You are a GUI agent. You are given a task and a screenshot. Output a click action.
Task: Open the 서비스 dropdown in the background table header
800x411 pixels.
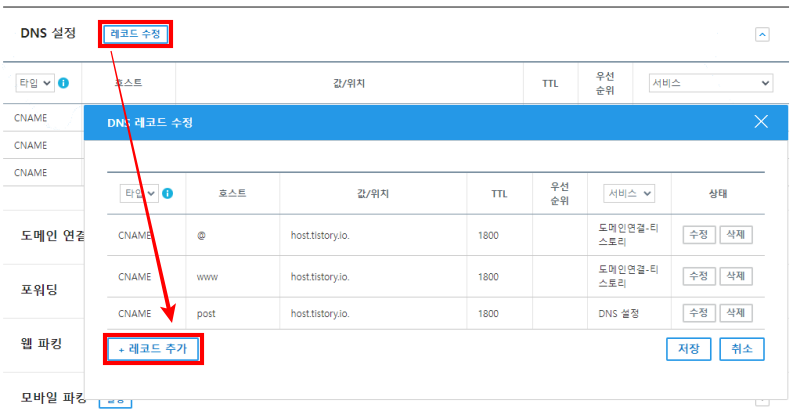click(x=711, y=83)
